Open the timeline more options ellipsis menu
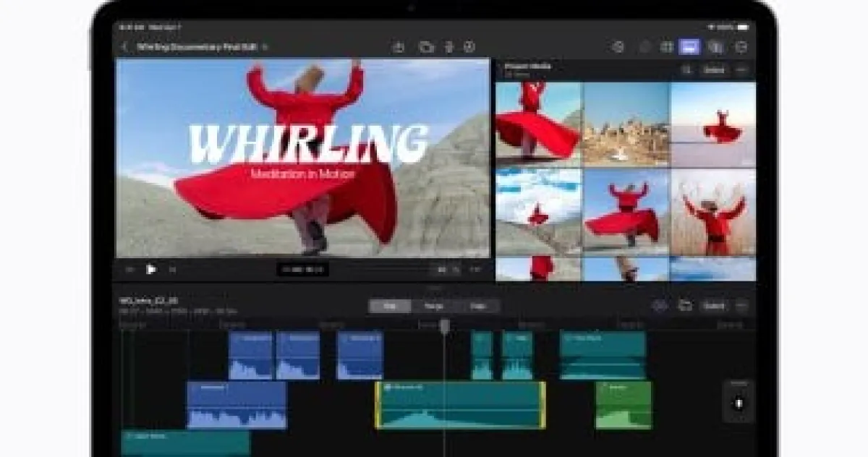The image size is (868, 457). (x=741, y=306)
